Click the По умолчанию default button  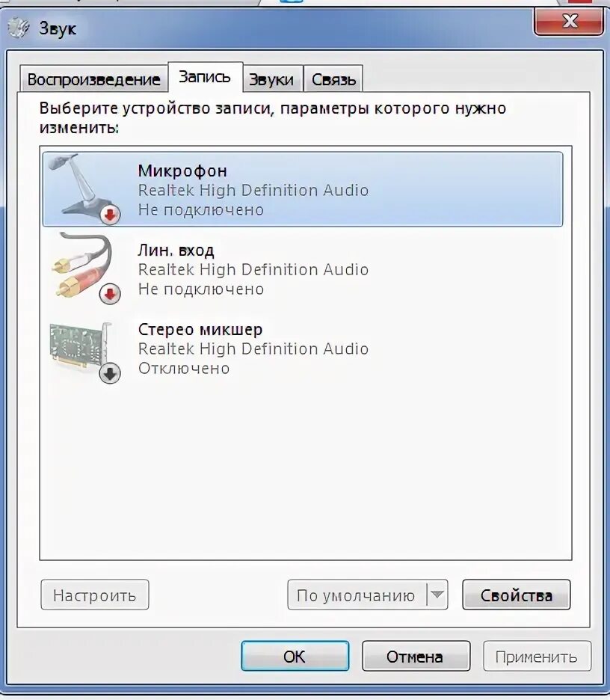357,595
